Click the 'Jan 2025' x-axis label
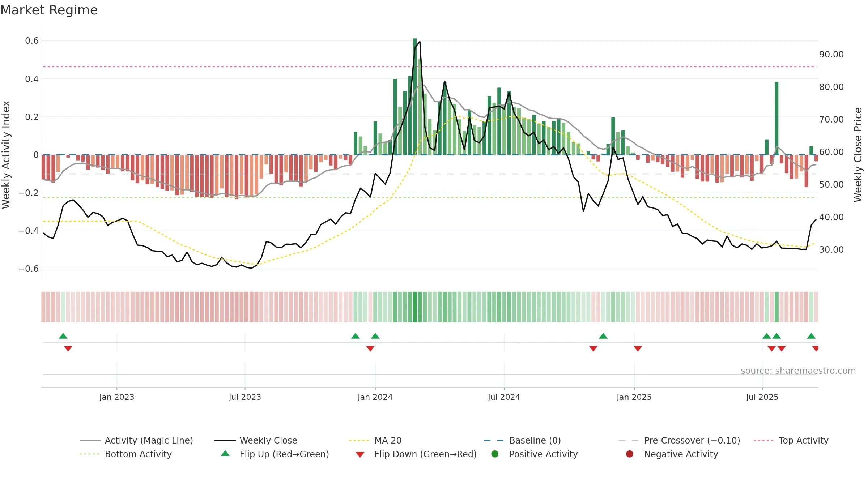This screenshot has width=868, height=488. coord(634,397)
